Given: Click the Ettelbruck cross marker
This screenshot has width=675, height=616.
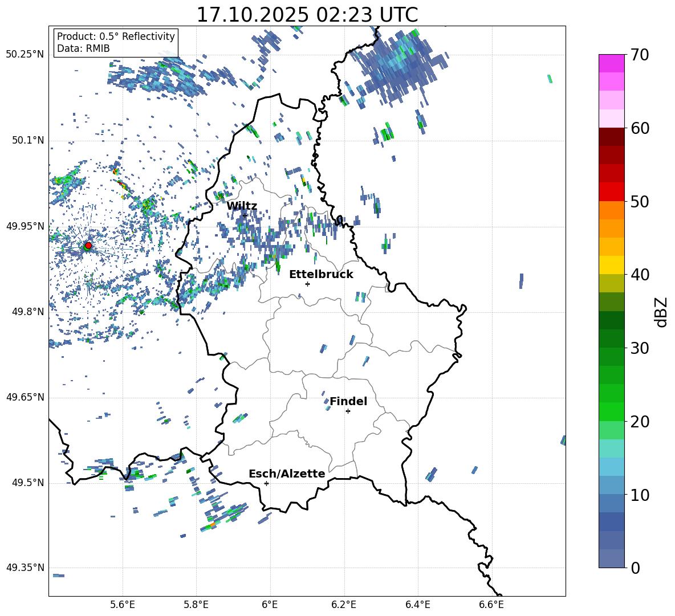Looking at the screenshot, I should point(307,284).
